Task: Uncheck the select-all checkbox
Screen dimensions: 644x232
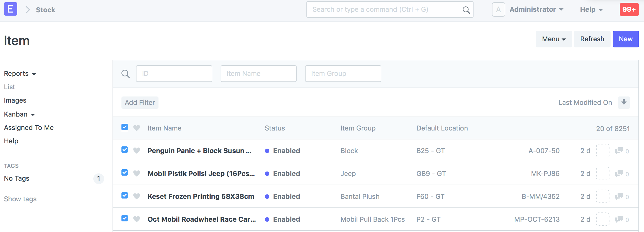Action: pos(125,127)
